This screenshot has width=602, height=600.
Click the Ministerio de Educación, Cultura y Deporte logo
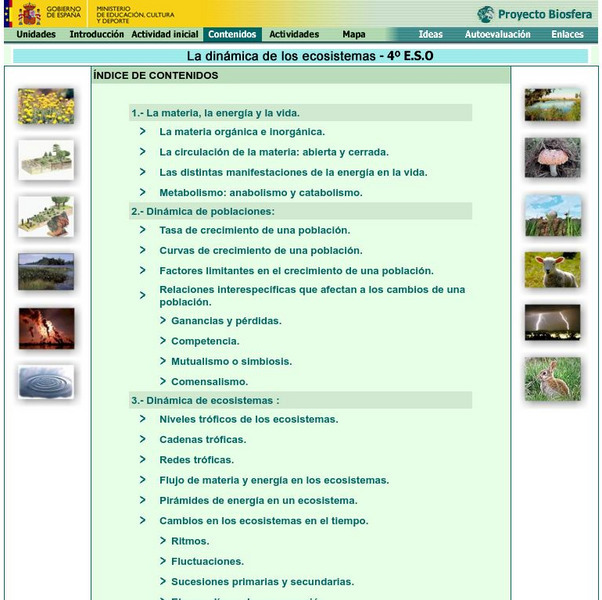pos(135,15)
